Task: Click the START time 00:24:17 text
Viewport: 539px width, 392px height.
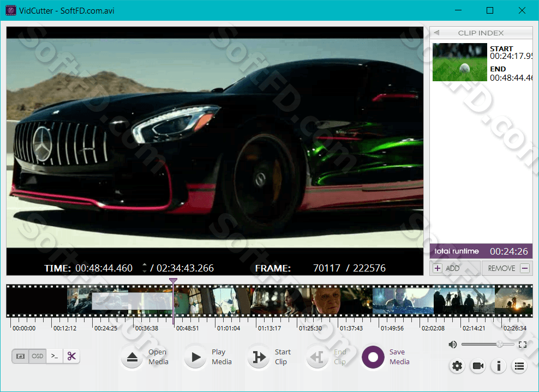Action: point(511,56)
